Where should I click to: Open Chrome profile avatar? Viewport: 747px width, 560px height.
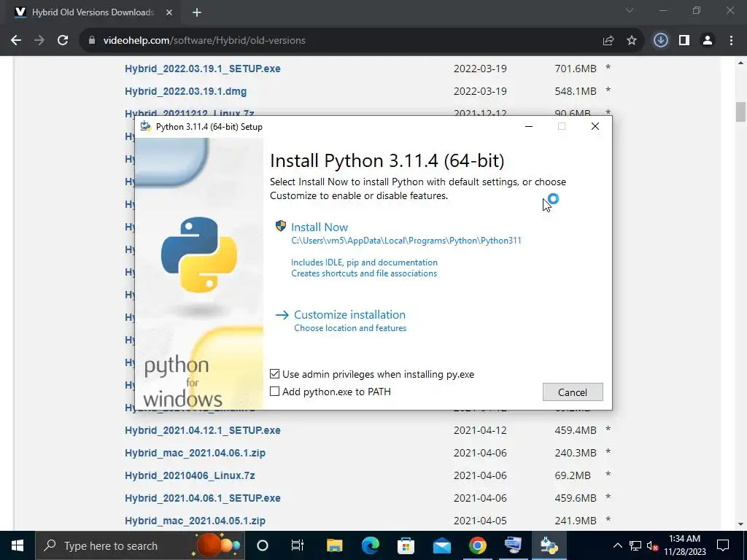[x=708, y=41]
